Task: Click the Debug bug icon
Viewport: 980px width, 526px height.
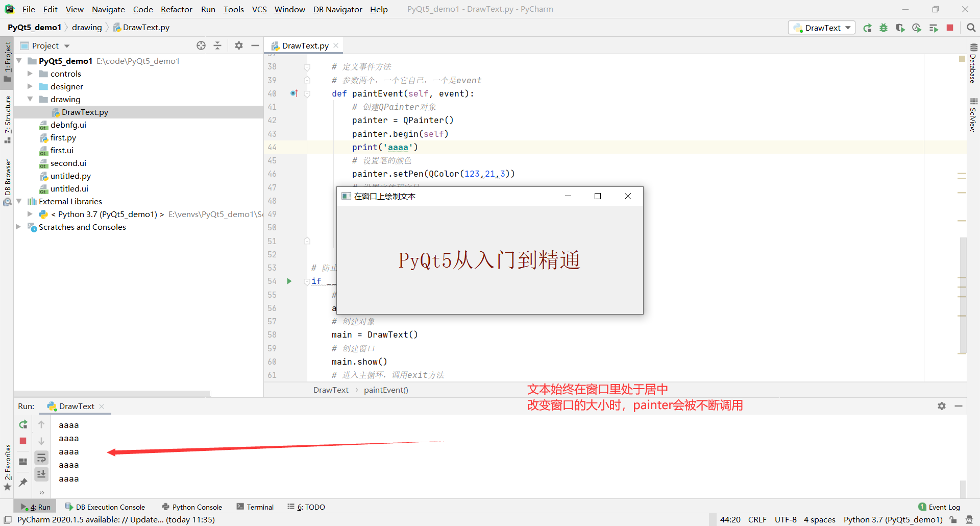Action: (884, 28)
